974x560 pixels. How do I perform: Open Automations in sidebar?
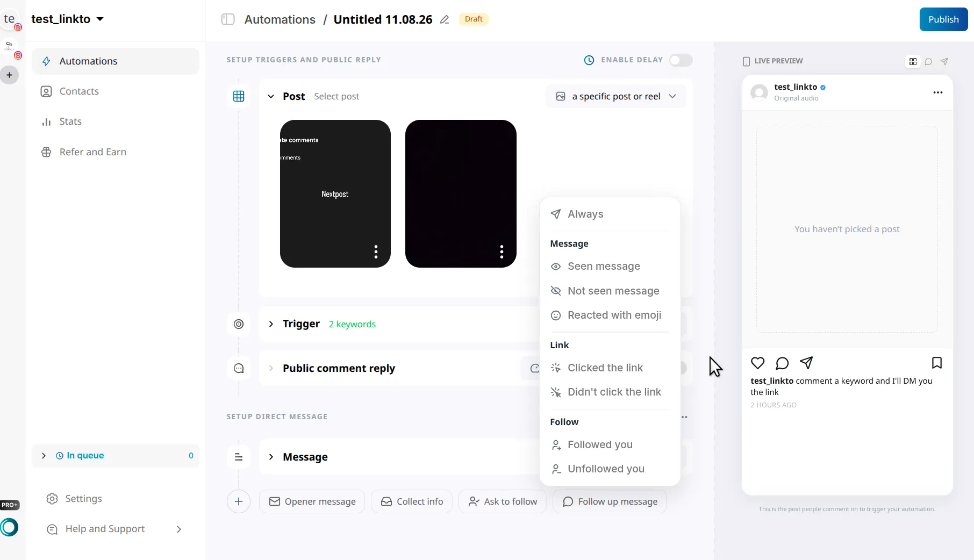pos(116,61)
